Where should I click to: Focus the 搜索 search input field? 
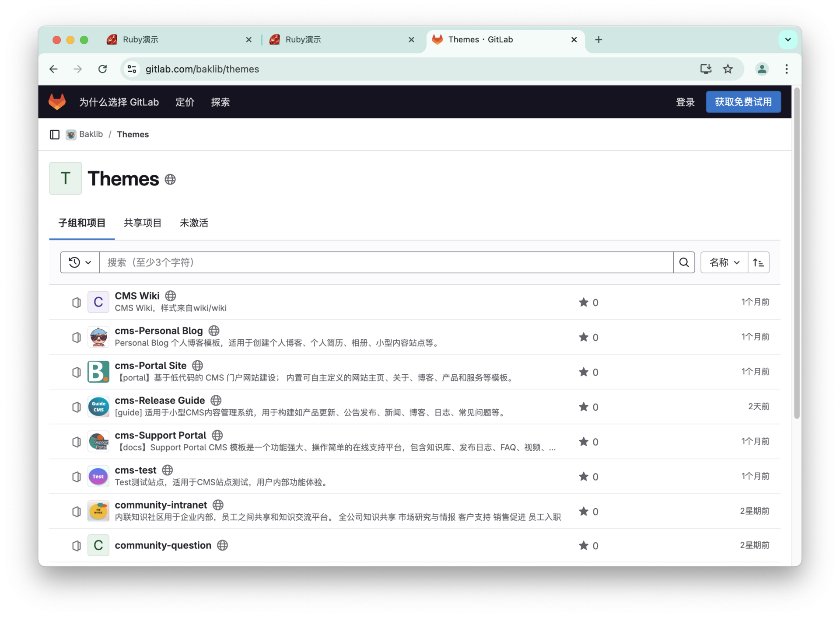pyautogui.click(x=386, y=262)
